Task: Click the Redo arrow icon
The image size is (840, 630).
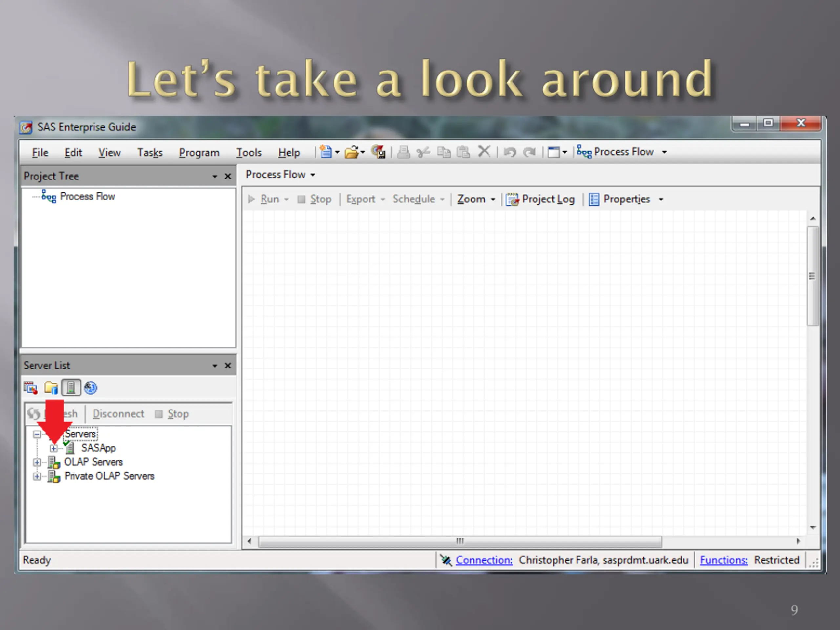Action: point(529,152)
